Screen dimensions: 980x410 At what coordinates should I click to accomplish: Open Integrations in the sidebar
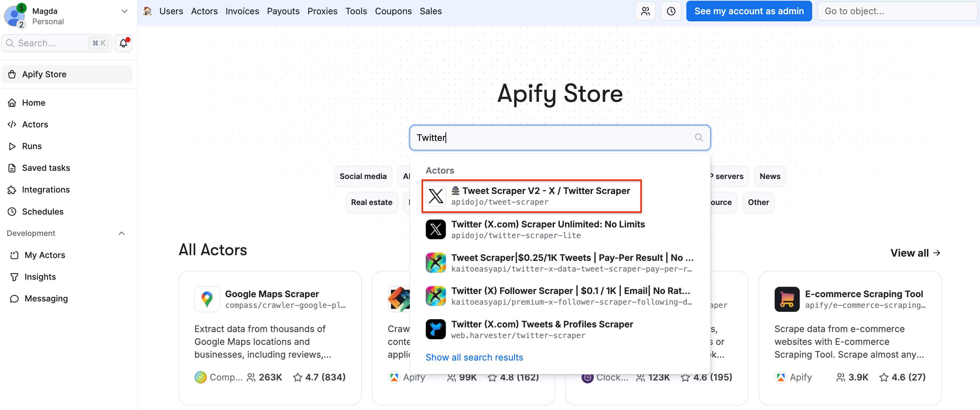[x=45, y=189]
